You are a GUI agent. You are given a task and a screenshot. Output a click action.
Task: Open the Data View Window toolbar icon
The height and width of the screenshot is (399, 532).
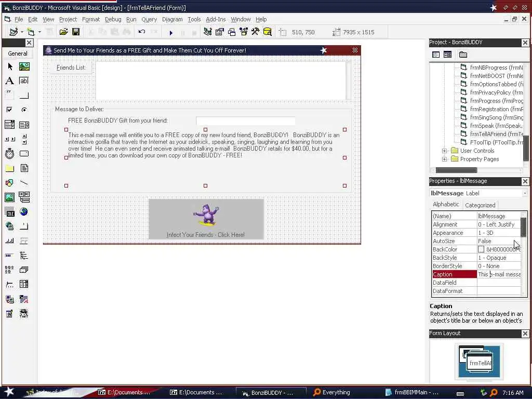pos(268,32)
